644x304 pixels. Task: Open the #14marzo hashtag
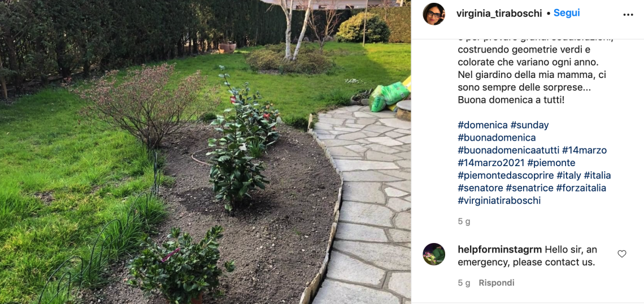click(584, 150)
